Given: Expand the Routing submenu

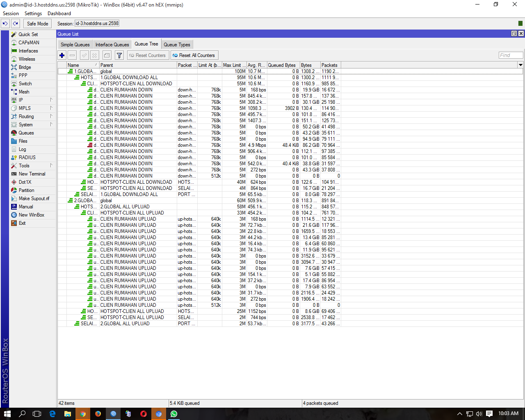Looking at the screenshot, I should (32, 116).
